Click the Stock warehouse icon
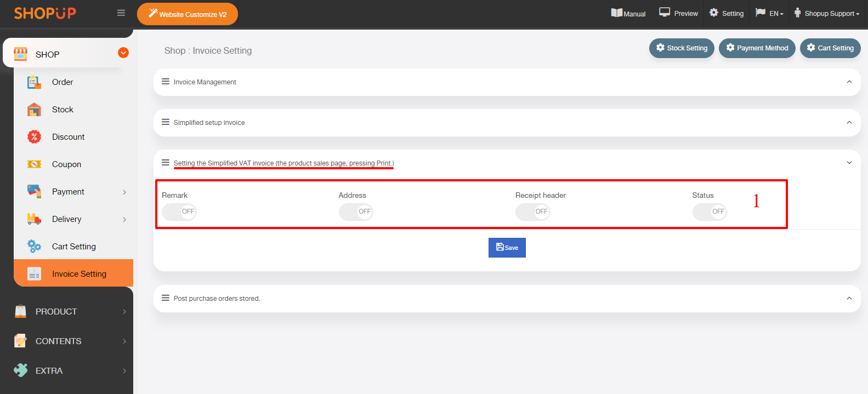The width and height of the screenshot is (868, 394). pos(34,110)
